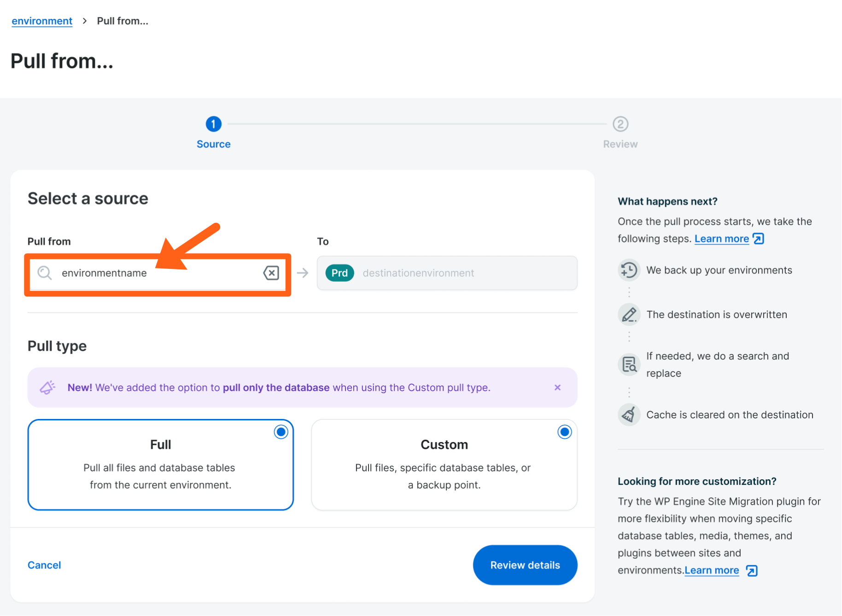
Task: Click the search and replace document icon
Action: pos(629,365)
